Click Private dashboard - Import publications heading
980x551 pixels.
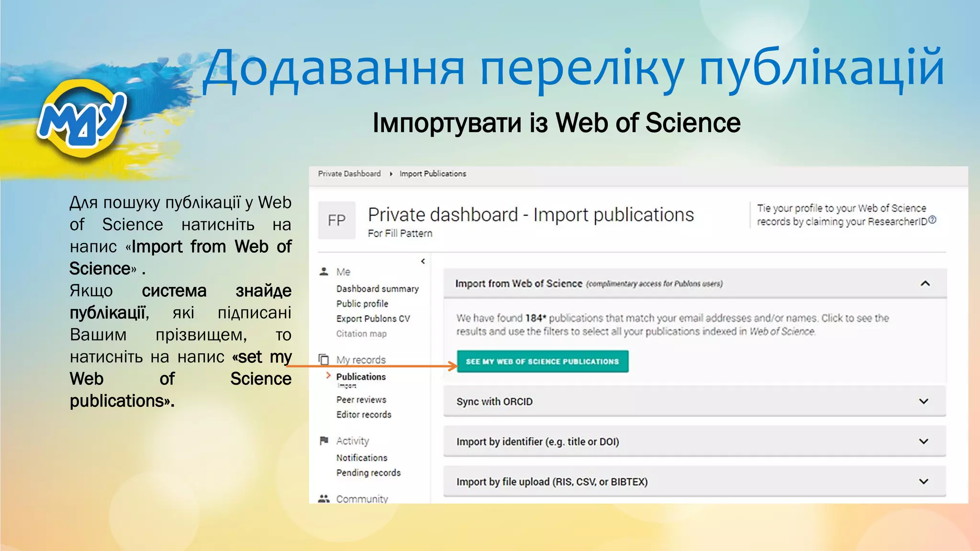pyautogui.click(x=531, y=215)
